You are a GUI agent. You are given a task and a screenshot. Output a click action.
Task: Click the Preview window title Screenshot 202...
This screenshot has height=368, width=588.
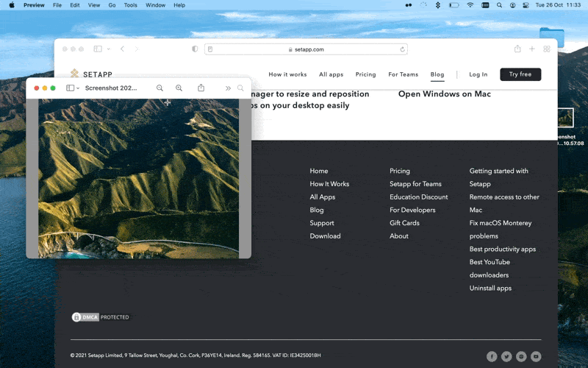[x=111, y=88]
